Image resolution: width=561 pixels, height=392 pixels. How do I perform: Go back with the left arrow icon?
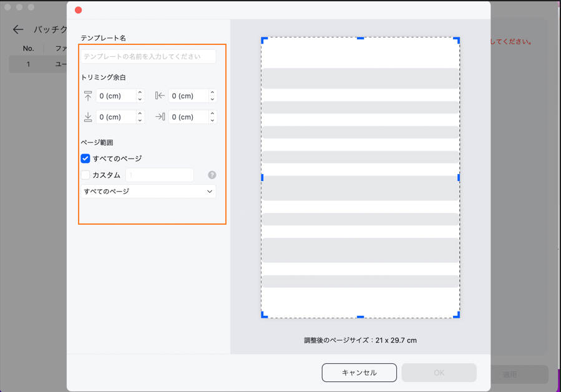coord(18,29)
